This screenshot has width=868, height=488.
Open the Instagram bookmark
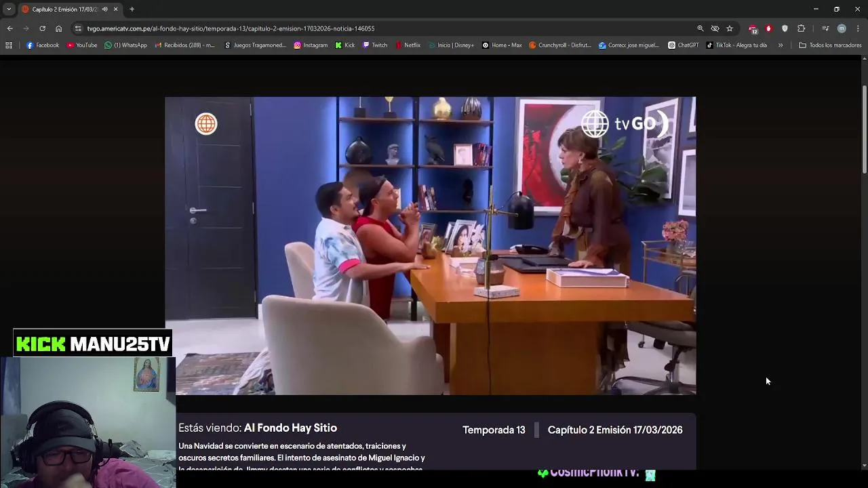click(x=311, y=45)
